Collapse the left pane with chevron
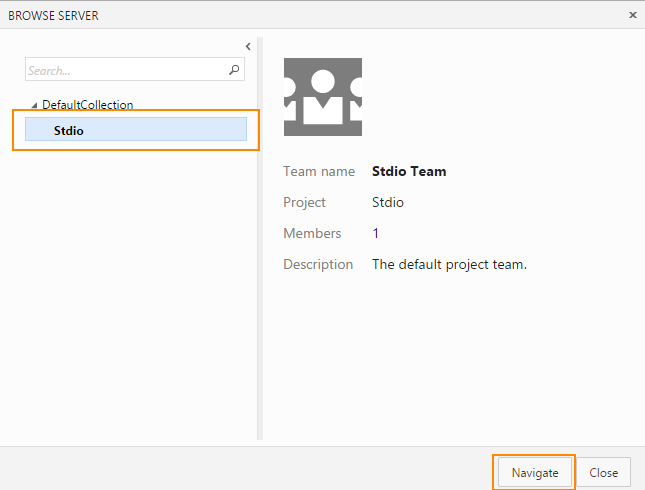 pyautogui.click(x=248, y=46)
